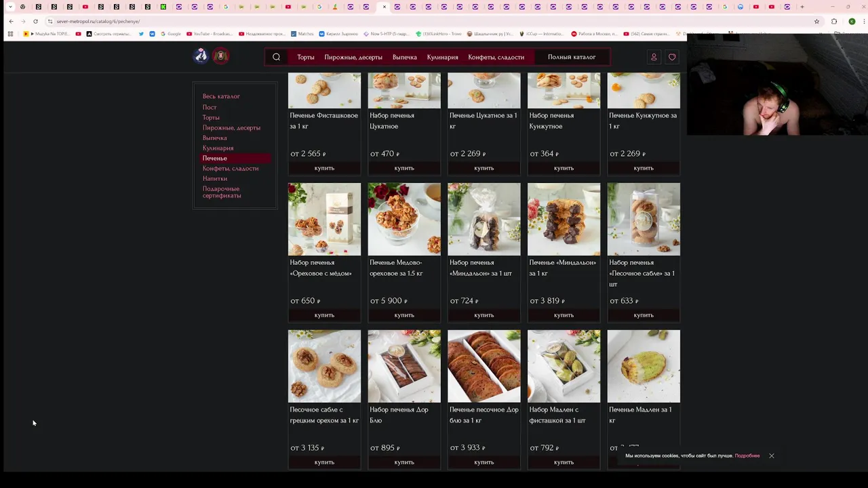This screenshot has width=868, height=488.
Task: Open Подробнее link in cookies notice
Action: (x=747, y=455)
